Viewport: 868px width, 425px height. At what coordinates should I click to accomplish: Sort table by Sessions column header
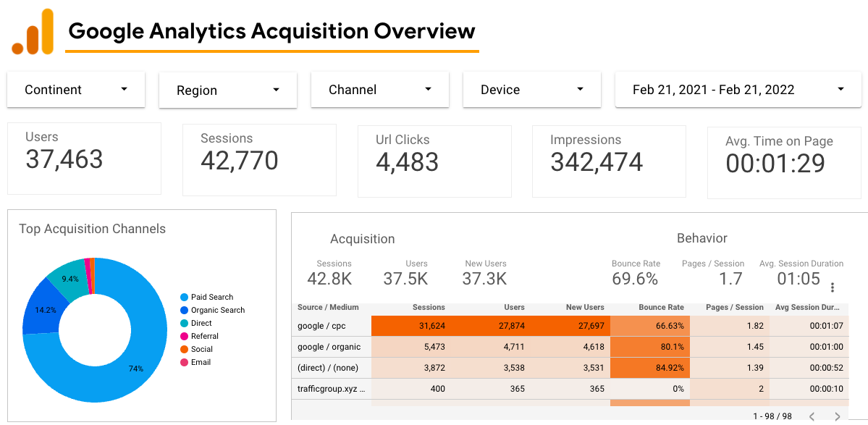429,307
